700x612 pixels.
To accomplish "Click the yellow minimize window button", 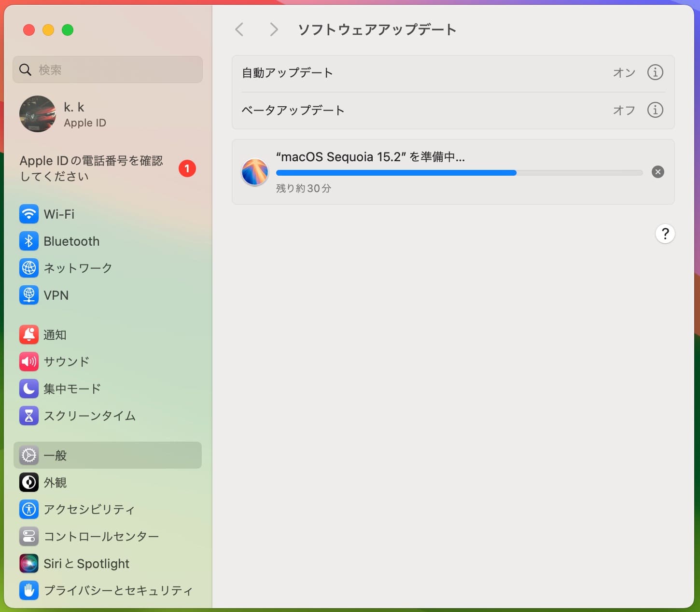I will click(48, 30).
